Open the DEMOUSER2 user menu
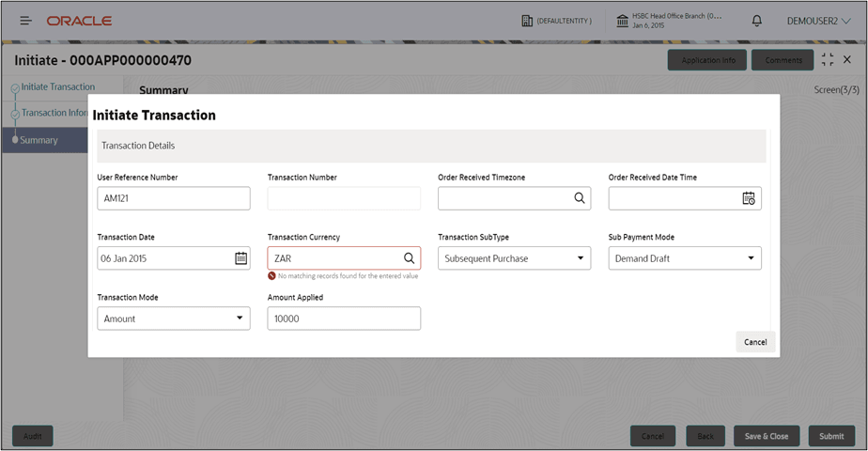Screen dimensions: 868x451 (819, 21)
